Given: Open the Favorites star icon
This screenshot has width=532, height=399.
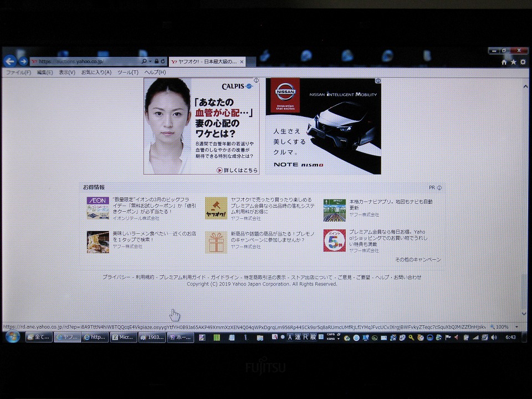Looking at the screenshot, I should 513,62.
